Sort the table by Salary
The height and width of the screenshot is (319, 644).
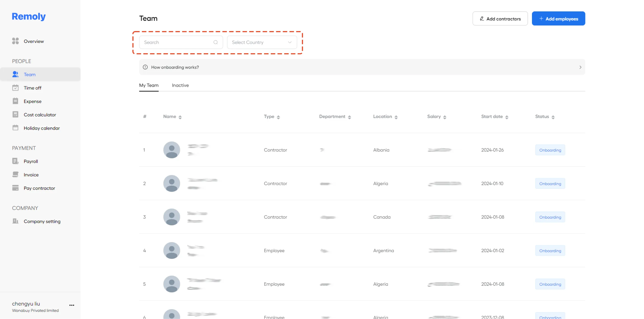tap(445, 117)
